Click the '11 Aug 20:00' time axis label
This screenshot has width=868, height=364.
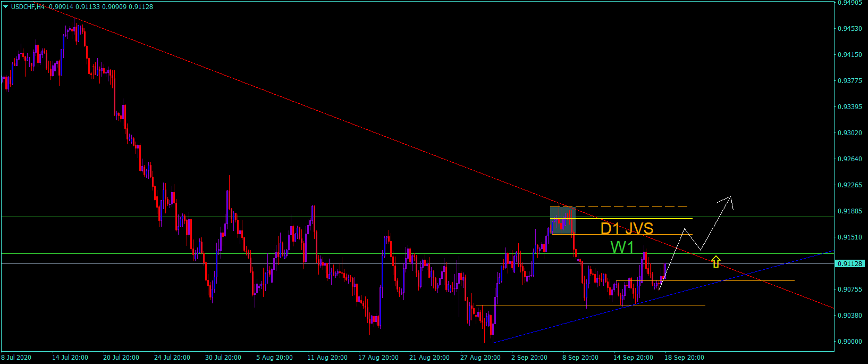[x=327, y=358]
